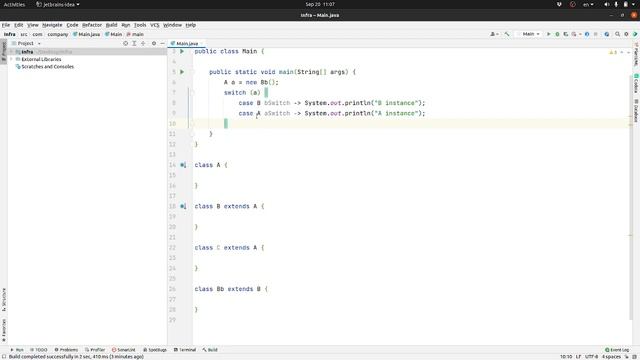Open the Run tool window button

coord(17,350)
